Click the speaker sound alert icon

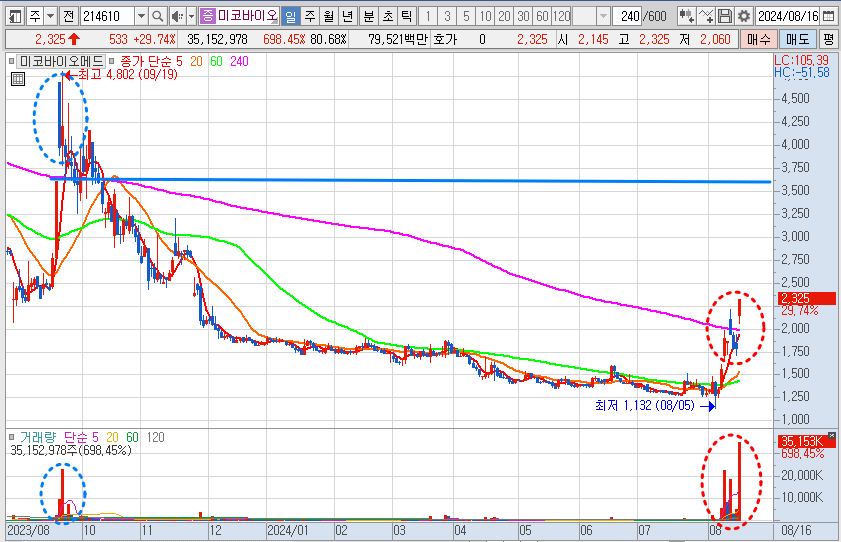point(178,16)
